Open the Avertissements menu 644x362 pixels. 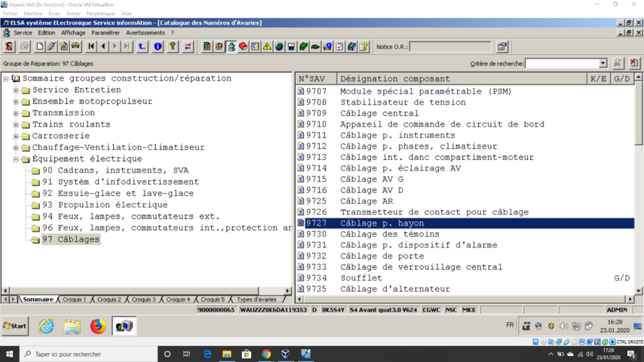[x=146, y=33]
